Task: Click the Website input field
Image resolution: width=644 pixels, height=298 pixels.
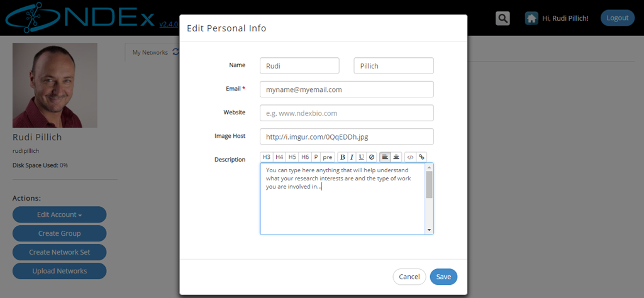Action: click(x=347, y=113)
